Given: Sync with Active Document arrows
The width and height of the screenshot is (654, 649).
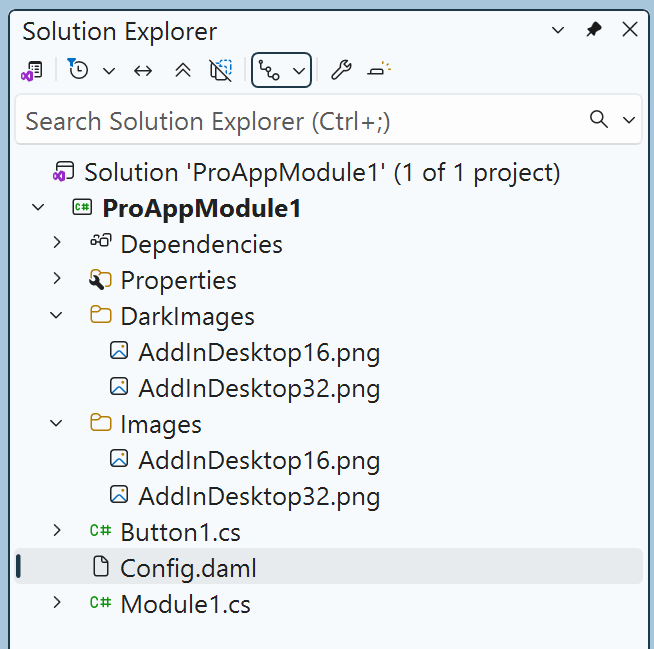Looking at the screenshot, I should 143,71.
